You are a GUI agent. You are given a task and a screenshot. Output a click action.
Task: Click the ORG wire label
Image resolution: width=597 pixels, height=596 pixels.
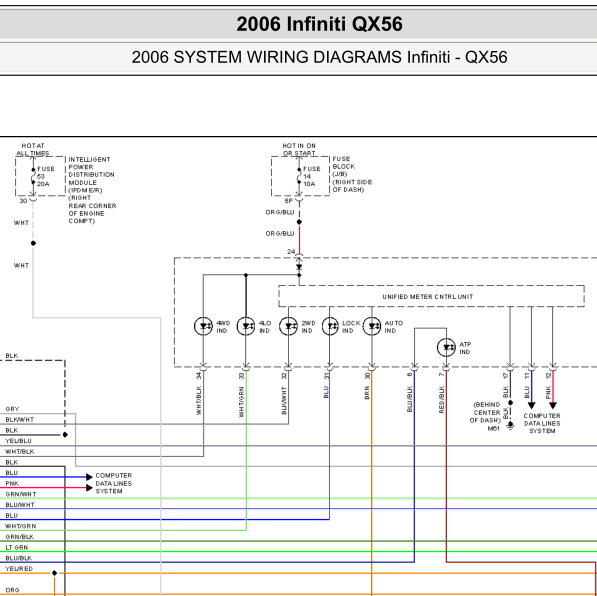[12, 590]
